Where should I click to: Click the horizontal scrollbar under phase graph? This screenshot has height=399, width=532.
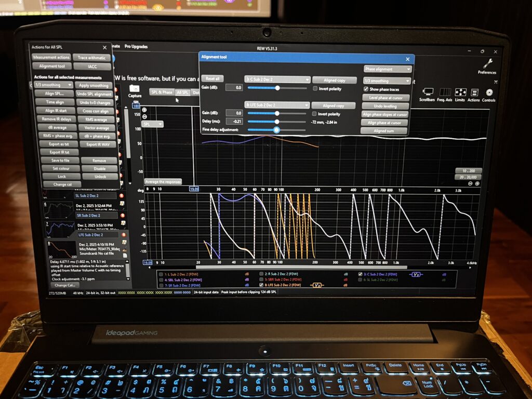pos(301,268)
